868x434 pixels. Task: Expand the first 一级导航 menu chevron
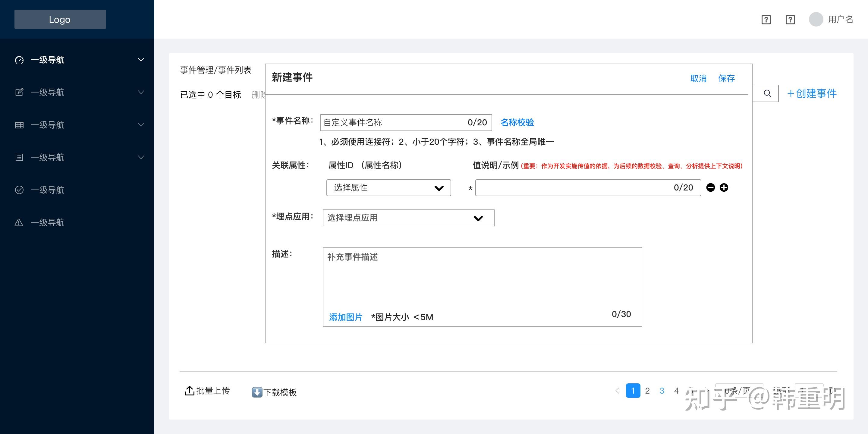point(141,60)
